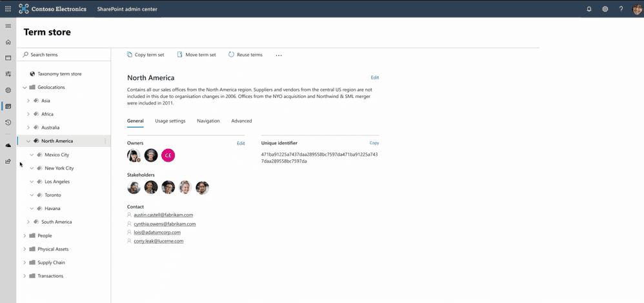Screen dimensions: 644x303
Task: Click the notifications bell icon
Action: (x=589, y=8)
